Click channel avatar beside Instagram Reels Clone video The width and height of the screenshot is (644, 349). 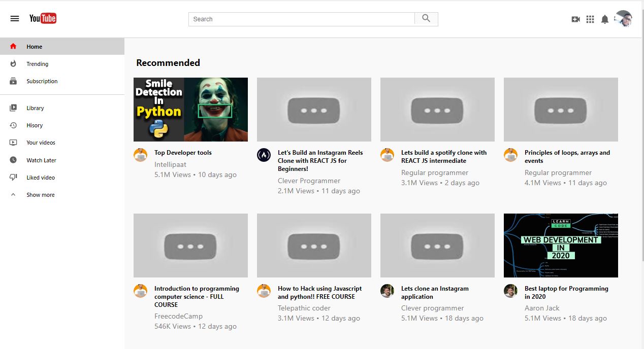264,155
